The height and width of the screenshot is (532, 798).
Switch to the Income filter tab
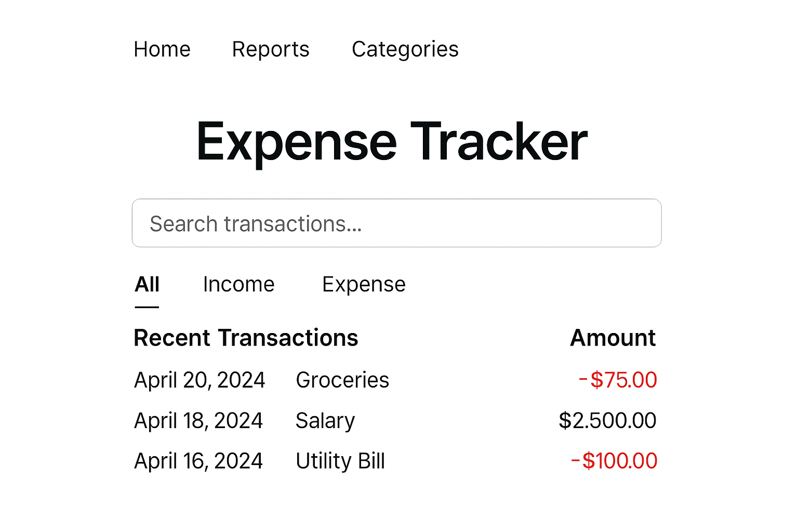pos(238,284)
